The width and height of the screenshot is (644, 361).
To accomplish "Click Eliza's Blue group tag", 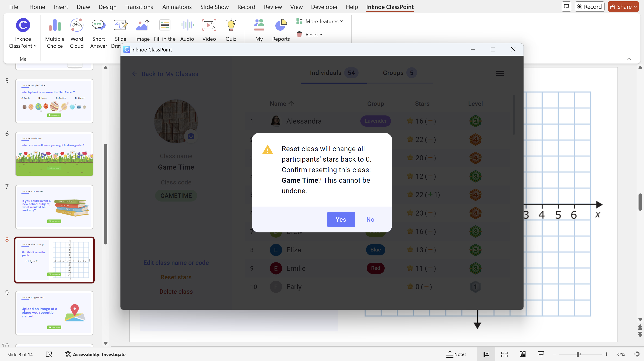I will tap(375, 250).
